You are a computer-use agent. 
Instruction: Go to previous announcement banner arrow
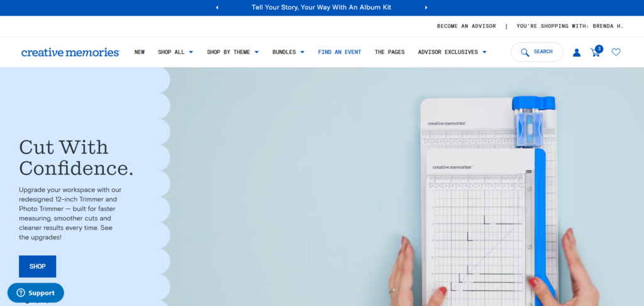coord(217,8)
